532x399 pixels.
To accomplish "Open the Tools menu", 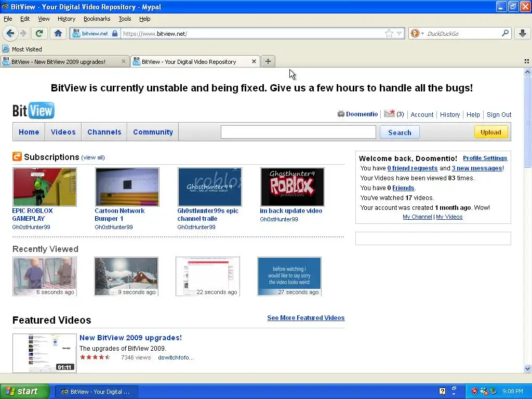I will pos(125,19).
